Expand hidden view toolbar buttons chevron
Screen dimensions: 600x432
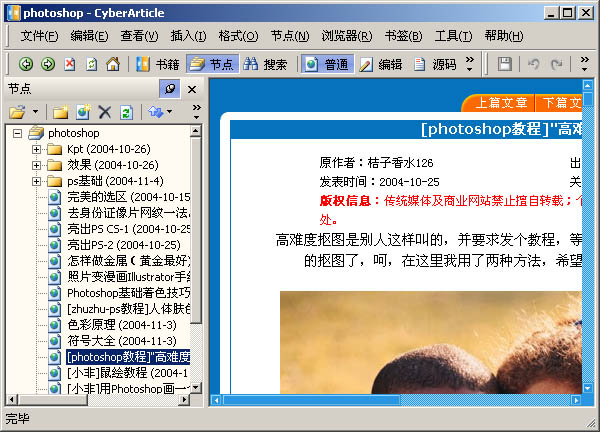[x=470, y=64]
